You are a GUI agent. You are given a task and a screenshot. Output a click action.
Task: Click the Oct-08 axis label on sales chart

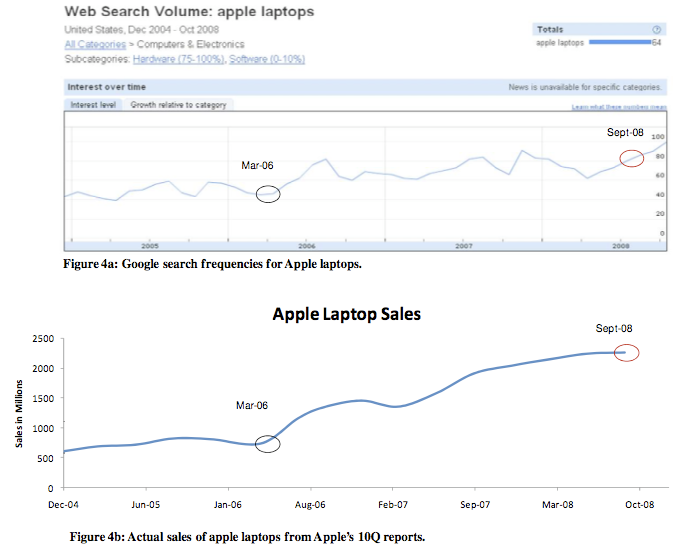tap(640, 504)
